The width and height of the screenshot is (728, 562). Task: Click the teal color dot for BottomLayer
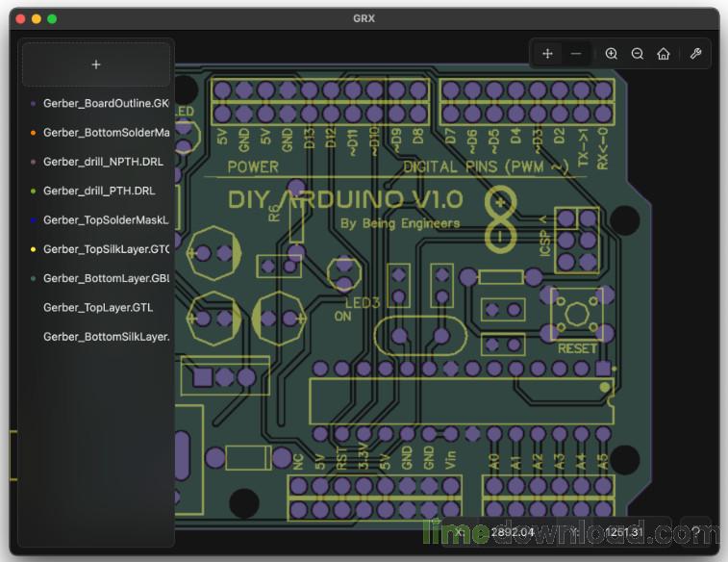(x=33, y=279)
